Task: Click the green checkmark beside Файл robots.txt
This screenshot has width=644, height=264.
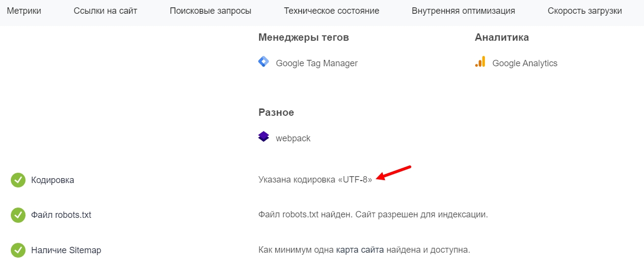Action: click(18, 215)
